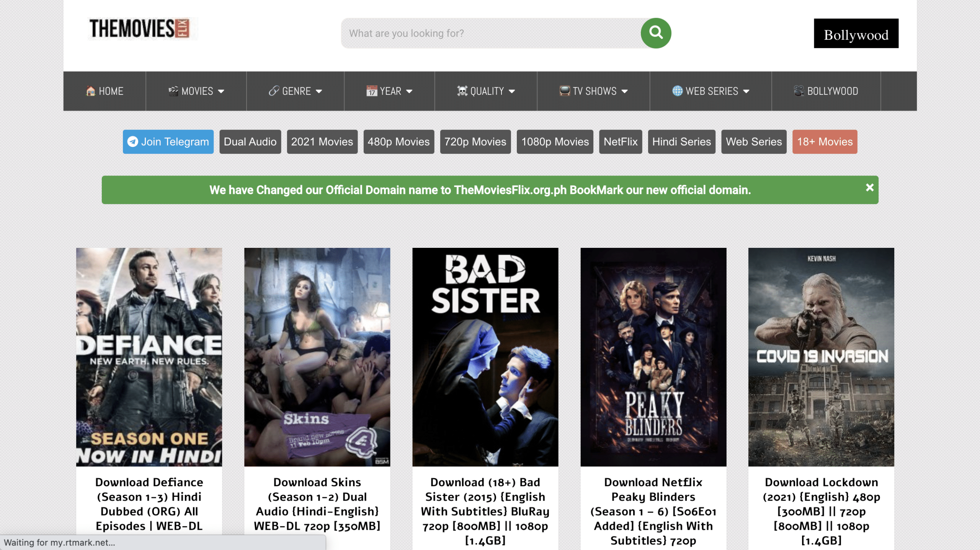This screenshot has width=980, height=550.
Task: Open the red 18+ Movies tag
Action: 825,142
